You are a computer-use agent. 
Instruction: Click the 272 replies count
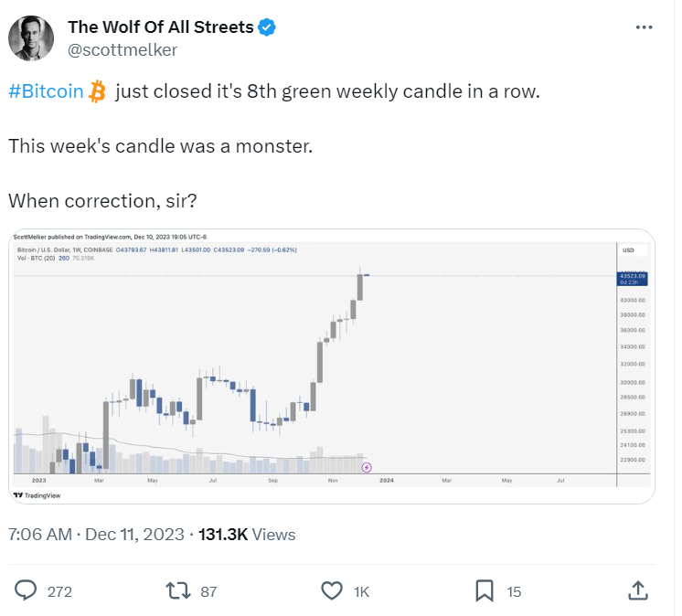point(59,591)
